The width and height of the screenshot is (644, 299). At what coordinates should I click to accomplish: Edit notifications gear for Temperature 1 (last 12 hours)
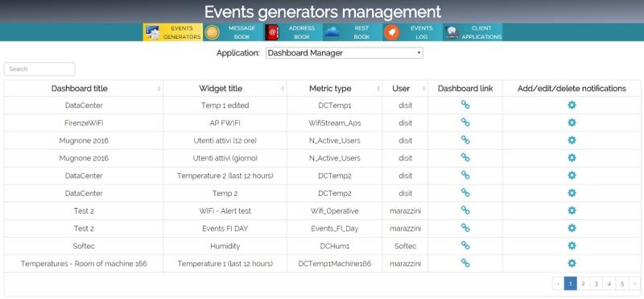(572, 263)
